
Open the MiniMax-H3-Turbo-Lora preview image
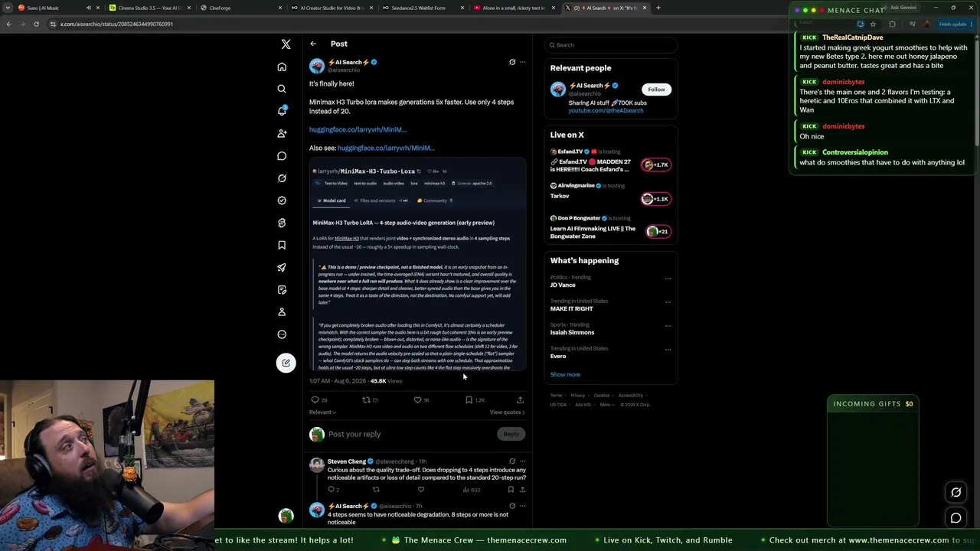coord(418,265)
